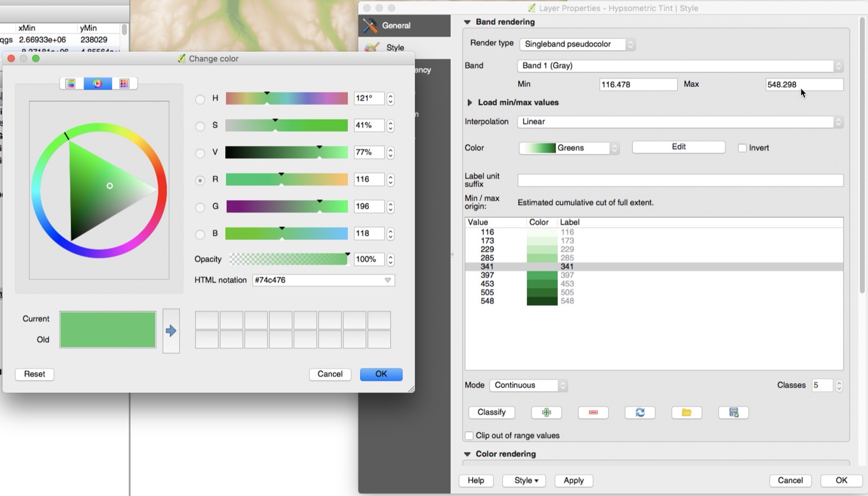The width and height of the screenshot is (868, 496).
Task: Click the G green channel slider
Action: tap(286, 207)
